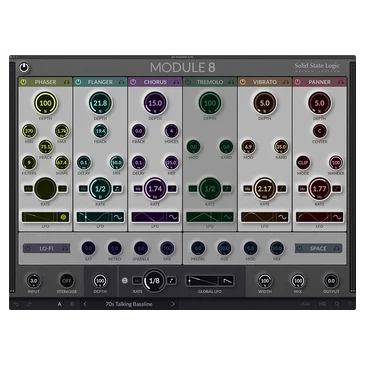Enable the Space module power button

click(300, 249)
